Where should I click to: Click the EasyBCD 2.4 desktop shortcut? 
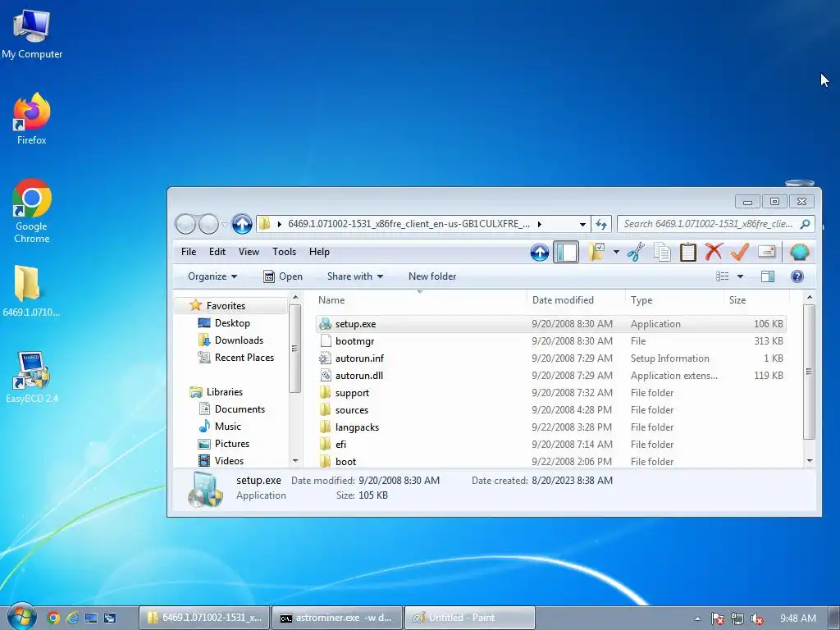pyautogui.click(x=32, y=377)
